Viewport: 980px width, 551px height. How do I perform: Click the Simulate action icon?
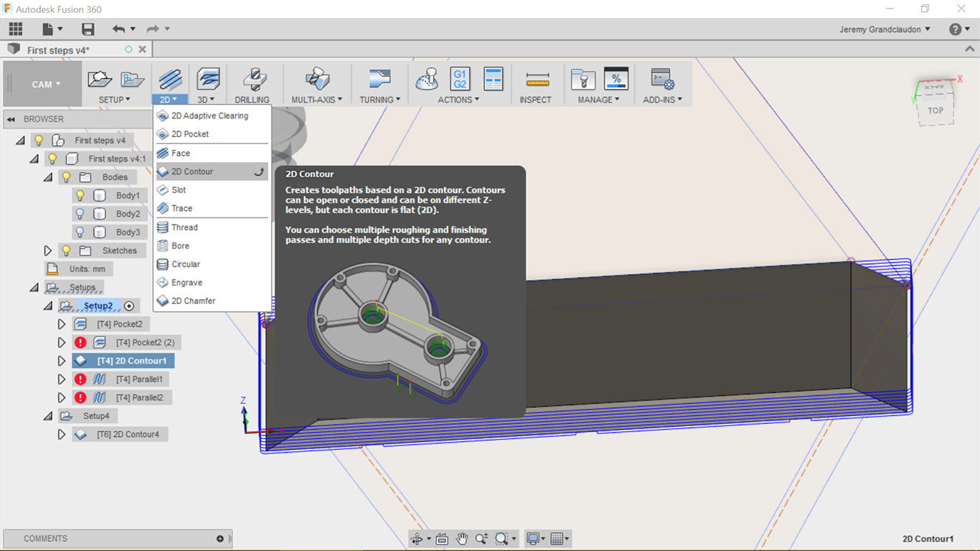click(x=428, y=79)
